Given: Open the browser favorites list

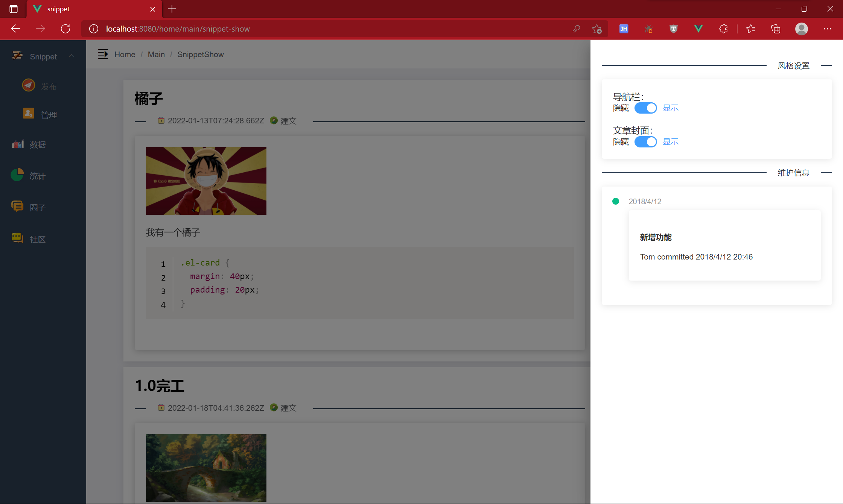Looking at the screenshot, I should click(751, 29).
